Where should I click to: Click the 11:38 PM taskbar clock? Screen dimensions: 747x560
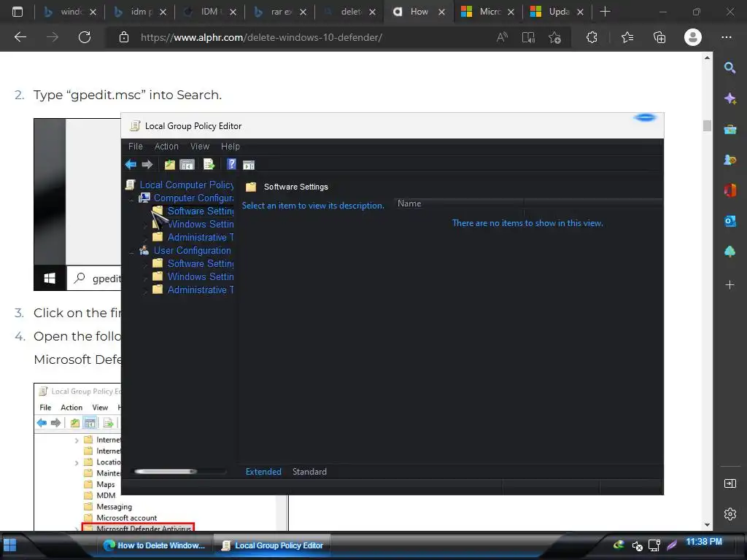coord(704,542)
